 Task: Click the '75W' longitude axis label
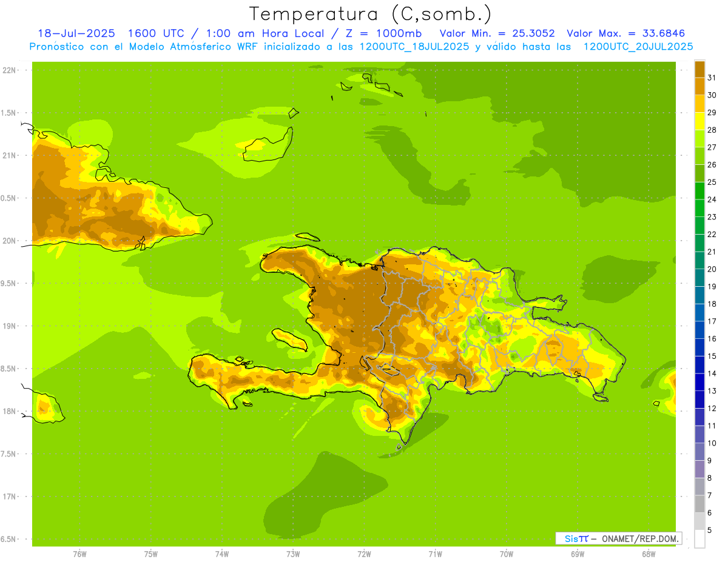click(x=151, y=554)
